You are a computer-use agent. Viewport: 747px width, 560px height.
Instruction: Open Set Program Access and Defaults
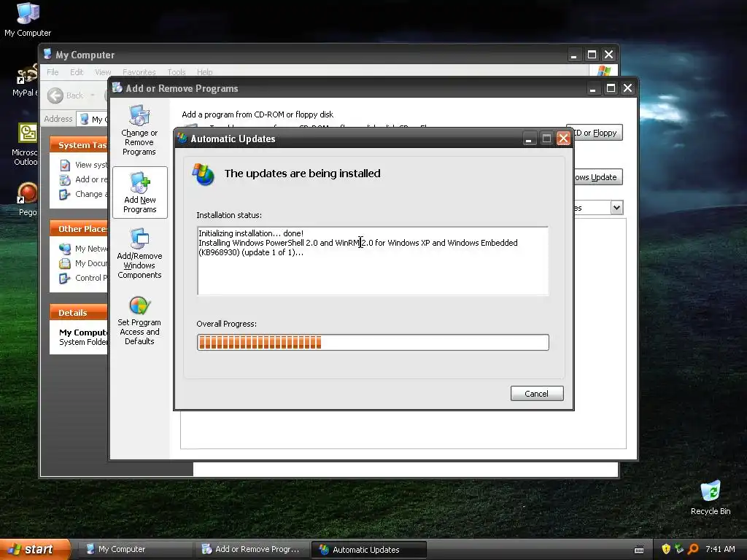(139, 321)
